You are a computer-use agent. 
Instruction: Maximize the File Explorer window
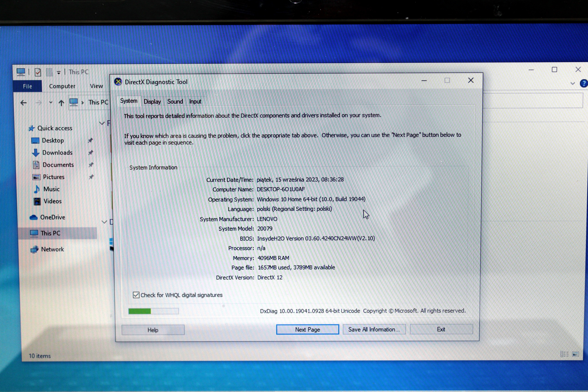555,70
